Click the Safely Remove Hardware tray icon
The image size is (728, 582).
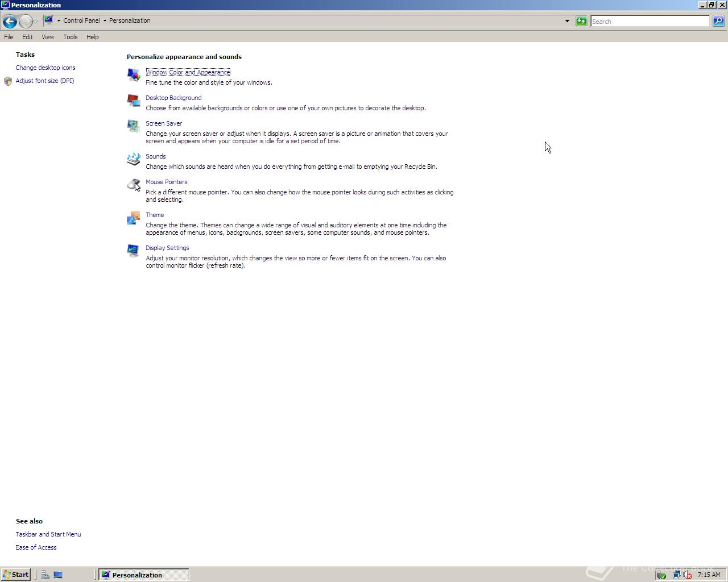tap(661, 575)
